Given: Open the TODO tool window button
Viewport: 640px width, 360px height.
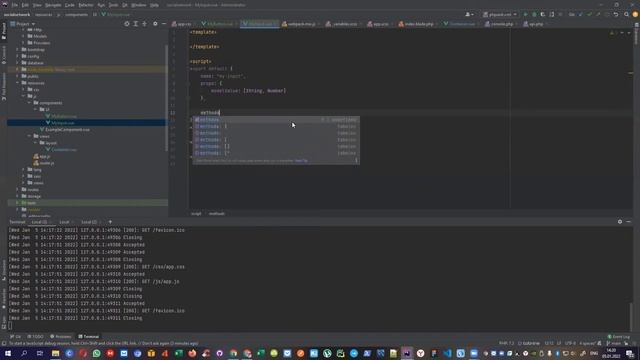Looking at the screenshot, I should point(35,337).
